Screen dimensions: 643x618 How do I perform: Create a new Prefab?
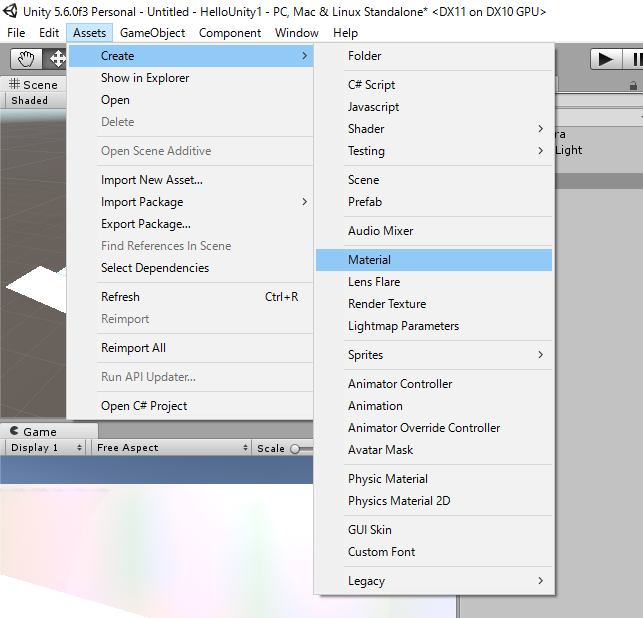click(x=434, y=202)
